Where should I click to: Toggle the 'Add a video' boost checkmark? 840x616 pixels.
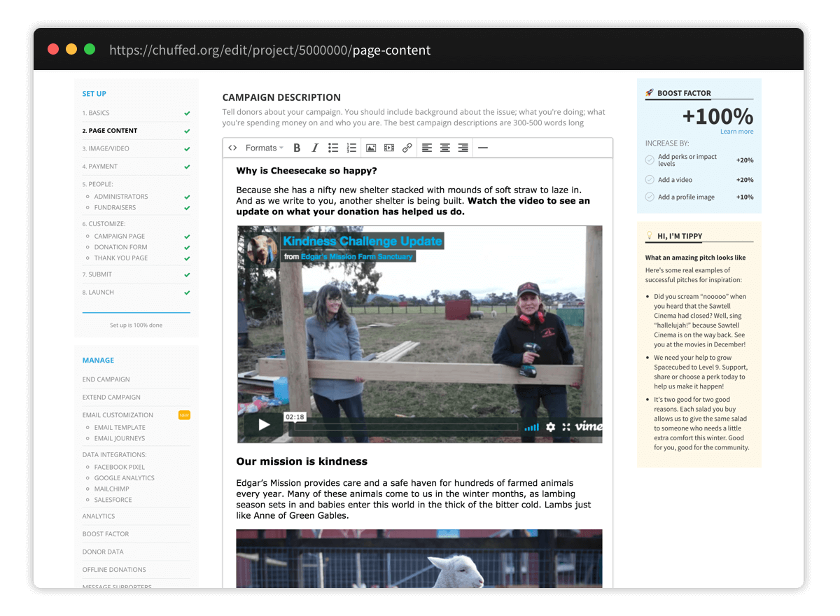point(650,180)
